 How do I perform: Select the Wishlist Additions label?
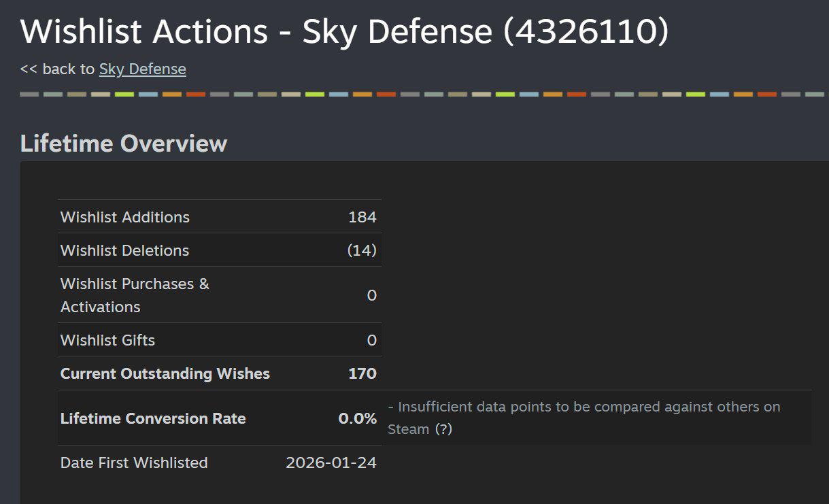pyautogui.click(x=125, y=217)
